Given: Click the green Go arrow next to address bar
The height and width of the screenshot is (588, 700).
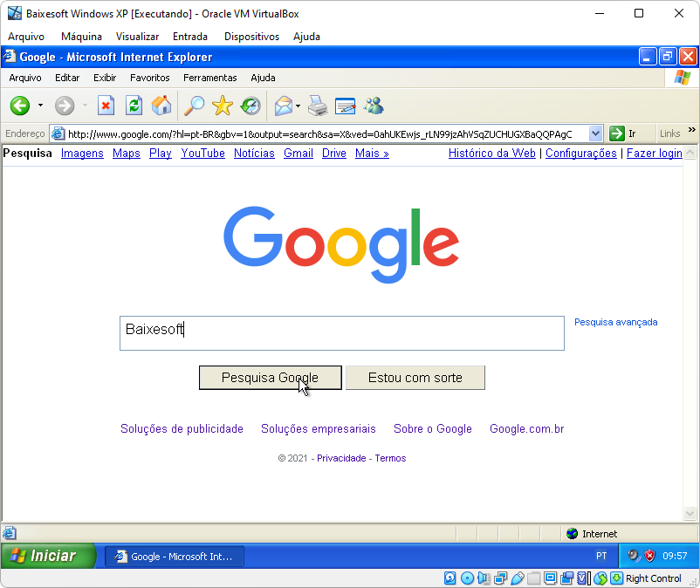Looking at the screenshot, I should pyautogui.click(x=616, y=133).
